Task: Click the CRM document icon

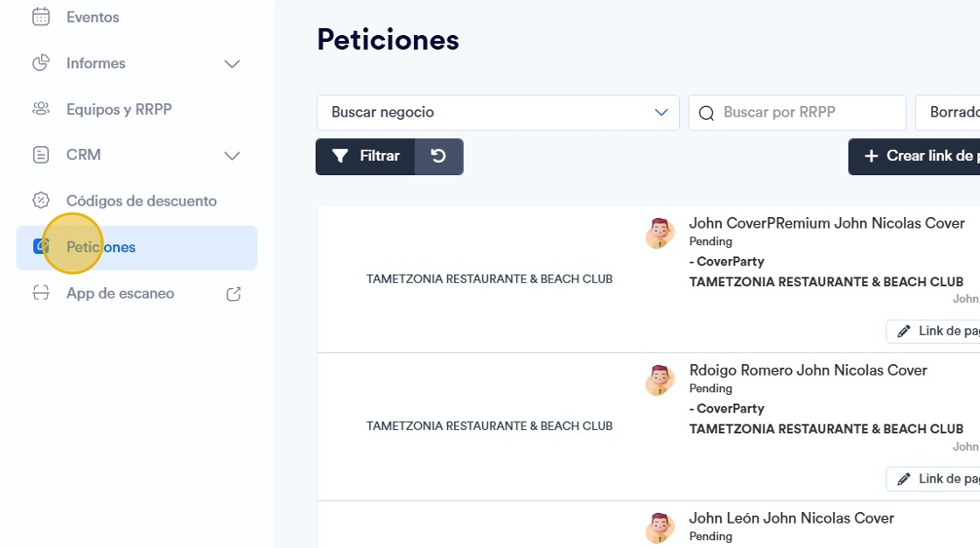Action: 41,155
